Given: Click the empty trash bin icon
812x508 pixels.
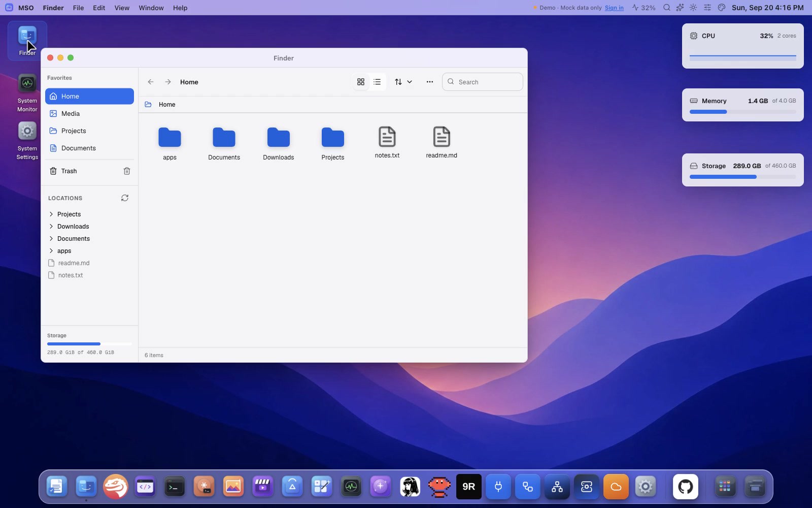Looking at the screenshot, I should 127,171.
